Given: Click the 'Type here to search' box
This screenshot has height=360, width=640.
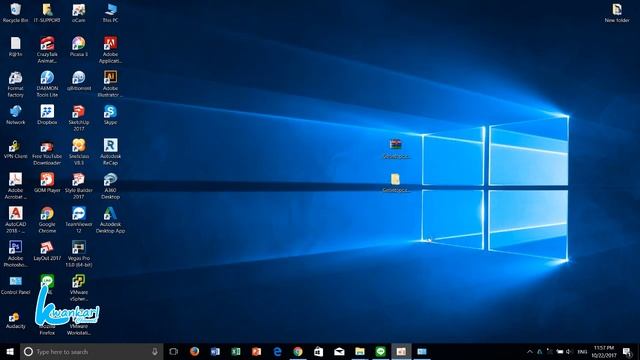Looking at the screenshot, I should tap(91, 351).
